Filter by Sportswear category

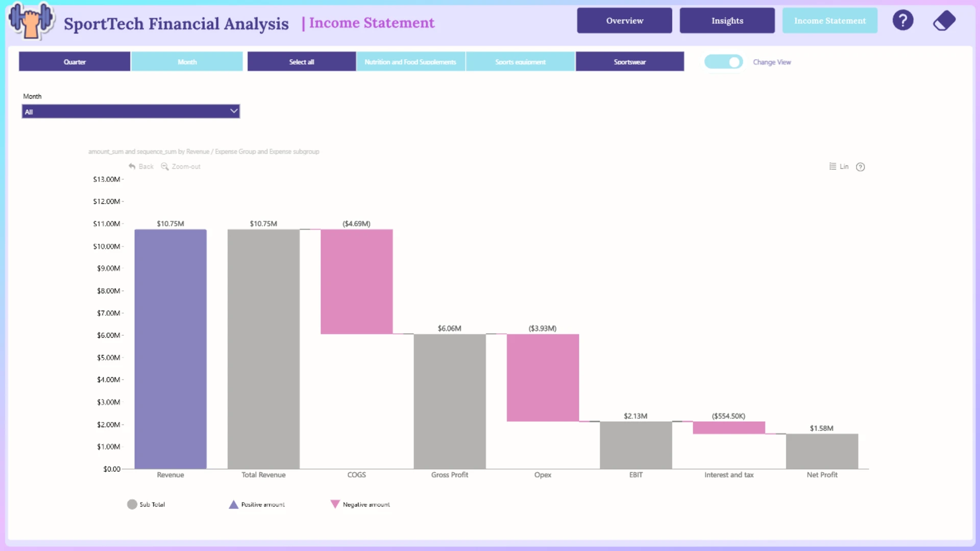point(629,62)
